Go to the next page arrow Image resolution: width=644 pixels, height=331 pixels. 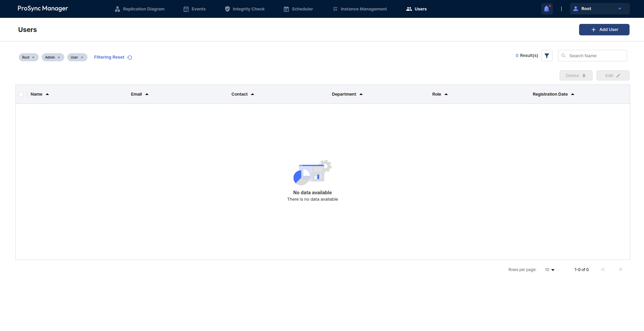(620, 269)
